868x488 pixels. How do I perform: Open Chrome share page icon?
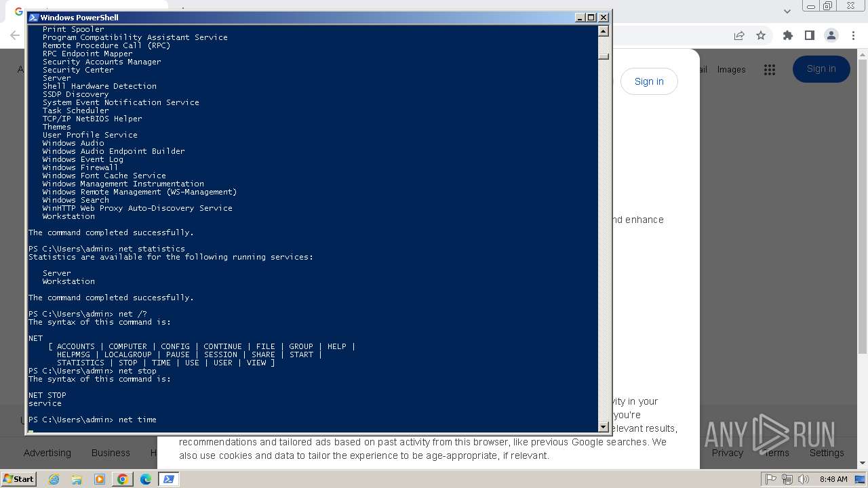pyautogui.click(x=739, y=35)
